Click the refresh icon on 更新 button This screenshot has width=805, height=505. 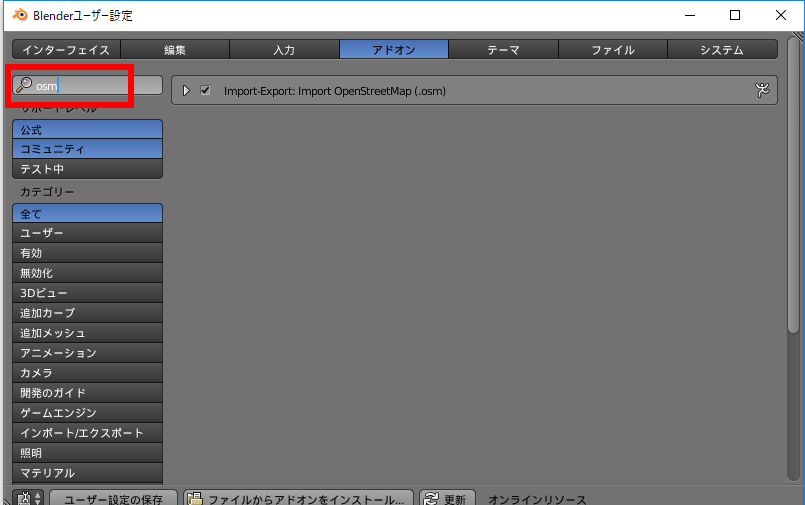pos(431,499)
